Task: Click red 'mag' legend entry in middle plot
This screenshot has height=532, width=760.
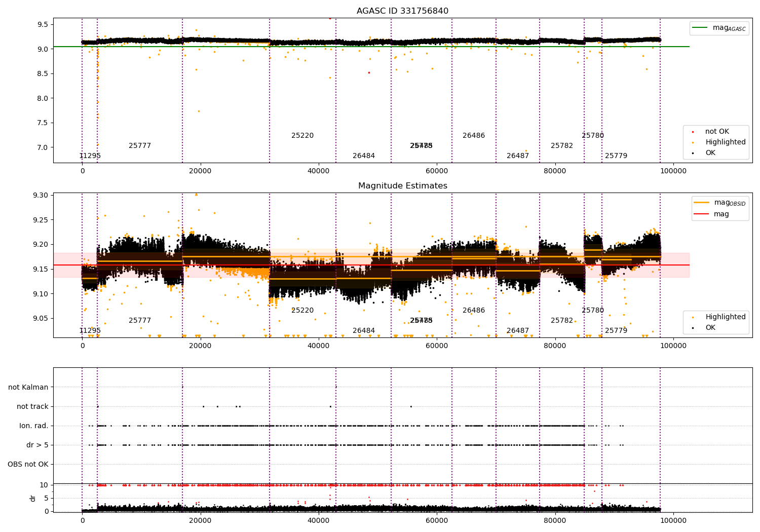Action: [712, 214]
